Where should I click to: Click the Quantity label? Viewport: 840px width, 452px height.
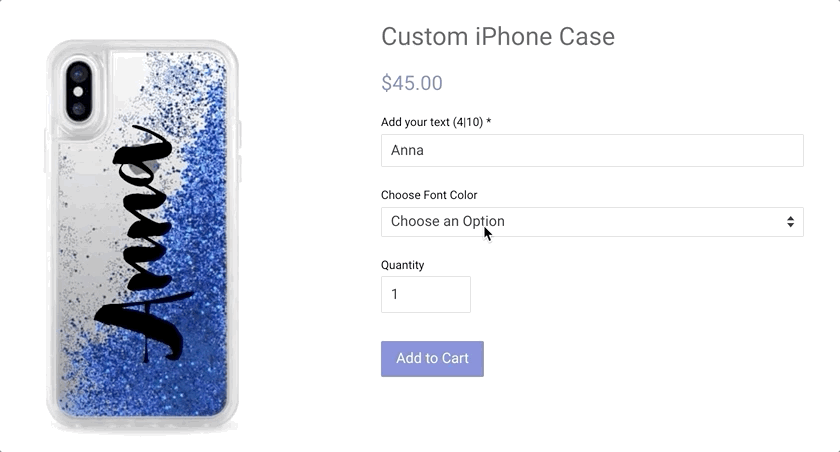coord(403,265)
